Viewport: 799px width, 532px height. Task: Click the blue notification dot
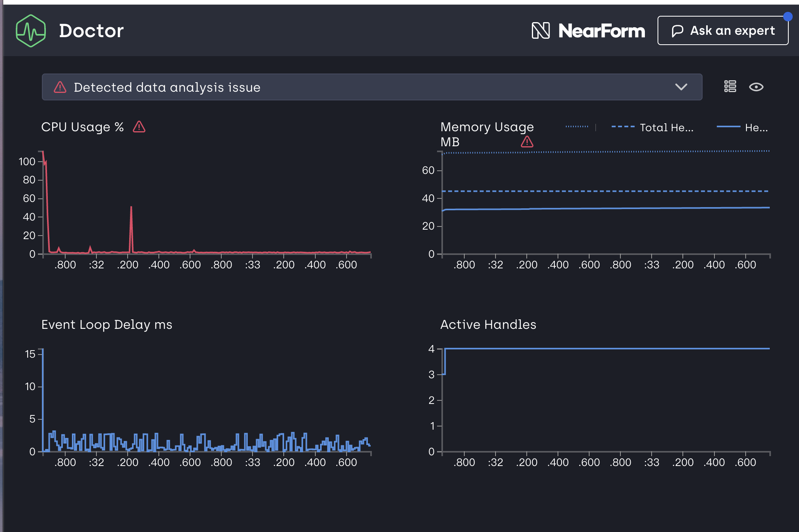(788, 17)
